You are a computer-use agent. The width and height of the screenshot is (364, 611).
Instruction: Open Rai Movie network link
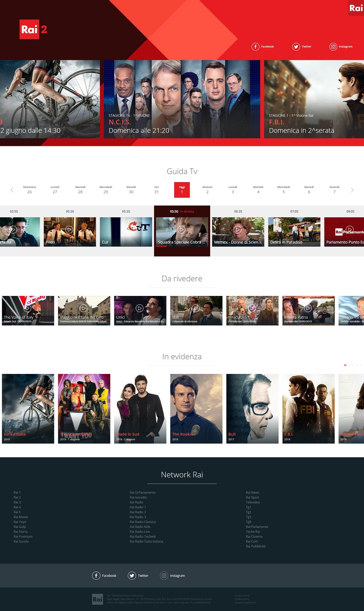click(x=21, y=517)
